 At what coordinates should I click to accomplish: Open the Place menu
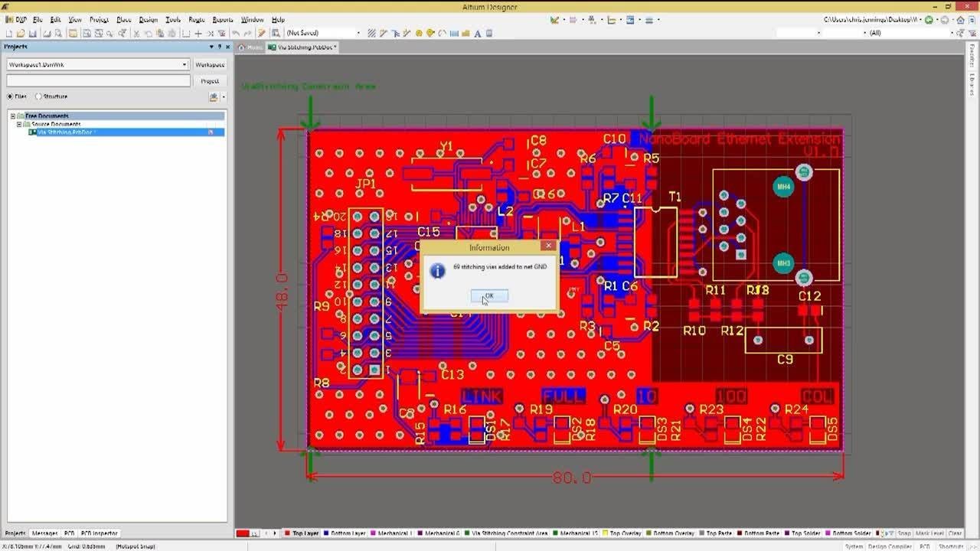[x=123, y=20]
